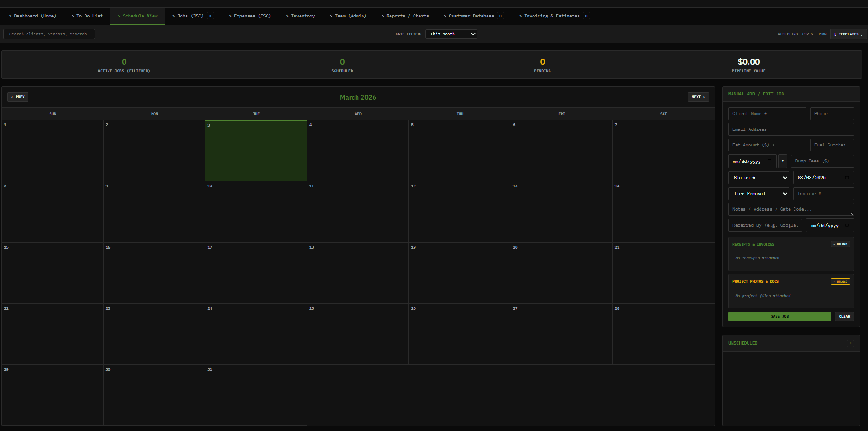Advance to next month with NEXT arrow
The width and height of the screenshot is (868, 431).
698,97
